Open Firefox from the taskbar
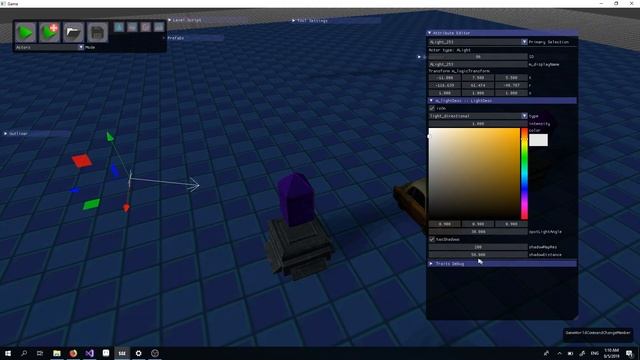Screen dimensions: 640x360 coord(73,353)
